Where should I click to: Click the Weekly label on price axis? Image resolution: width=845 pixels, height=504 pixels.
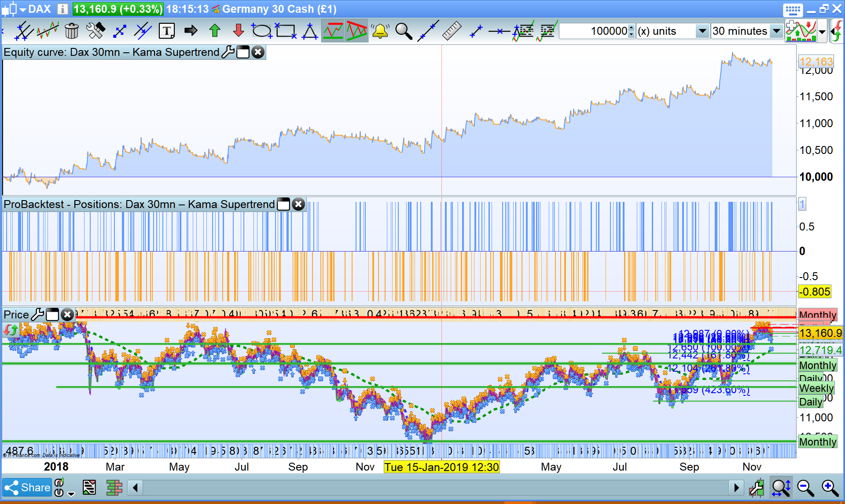816,388
